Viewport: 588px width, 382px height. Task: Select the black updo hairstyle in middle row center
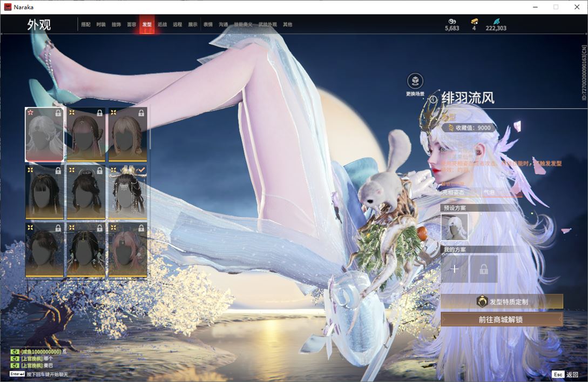(86, 192)
